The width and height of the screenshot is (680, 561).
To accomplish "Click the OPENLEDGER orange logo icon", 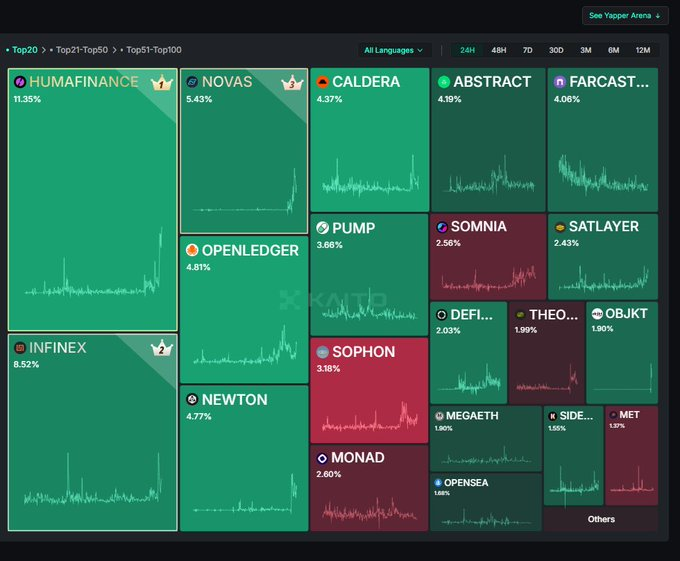I will pos(192,250).
